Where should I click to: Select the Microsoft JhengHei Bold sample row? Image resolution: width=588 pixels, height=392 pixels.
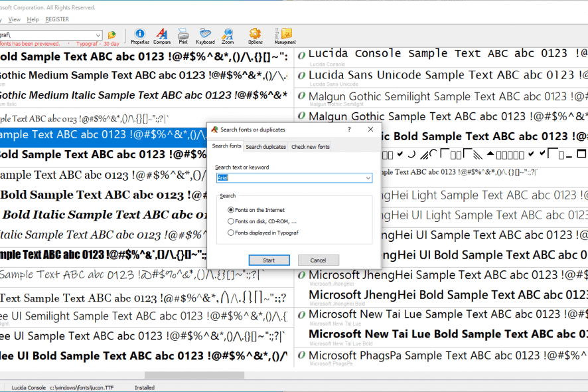coord(441,298)
